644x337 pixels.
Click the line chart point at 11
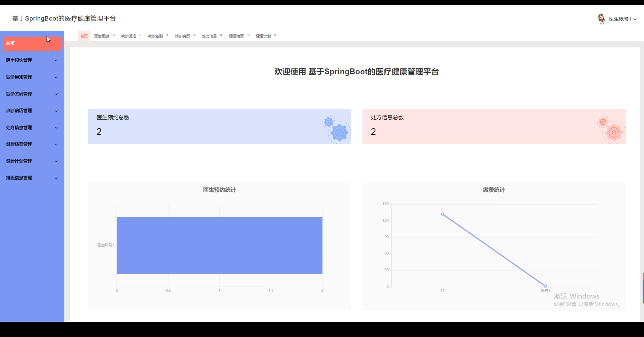(442, 214)
